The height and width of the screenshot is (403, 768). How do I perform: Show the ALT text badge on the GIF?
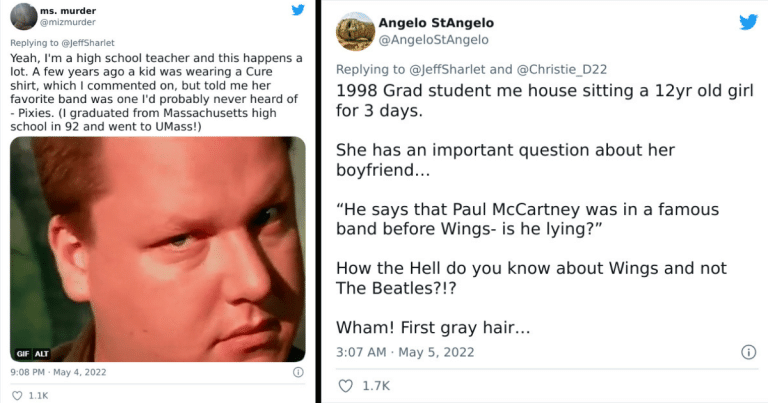point(42,354)
